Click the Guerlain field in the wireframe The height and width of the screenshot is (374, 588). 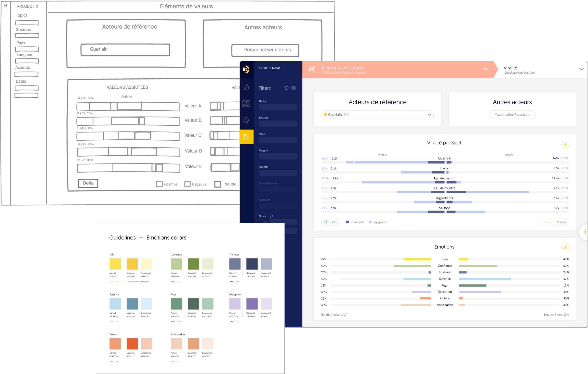[x=125, y=50]
